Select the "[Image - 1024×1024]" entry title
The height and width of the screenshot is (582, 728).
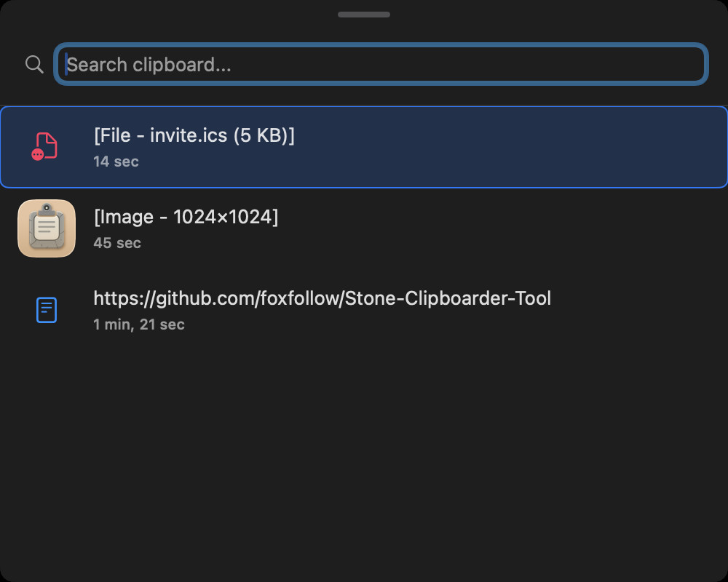pyautogui.click(x=186, y=217)
